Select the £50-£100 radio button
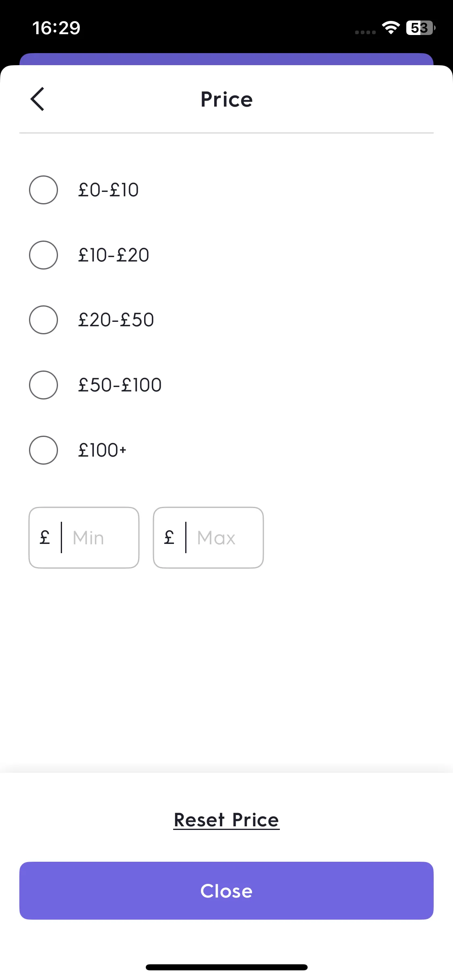 tap(43, 385)
